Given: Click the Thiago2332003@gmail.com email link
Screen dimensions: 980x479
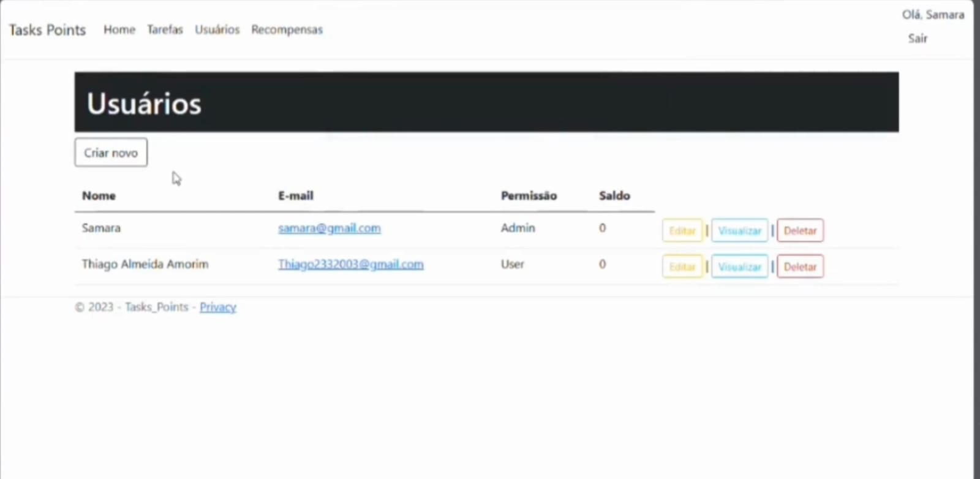Looking at the screenshot, I should point(350,264).
